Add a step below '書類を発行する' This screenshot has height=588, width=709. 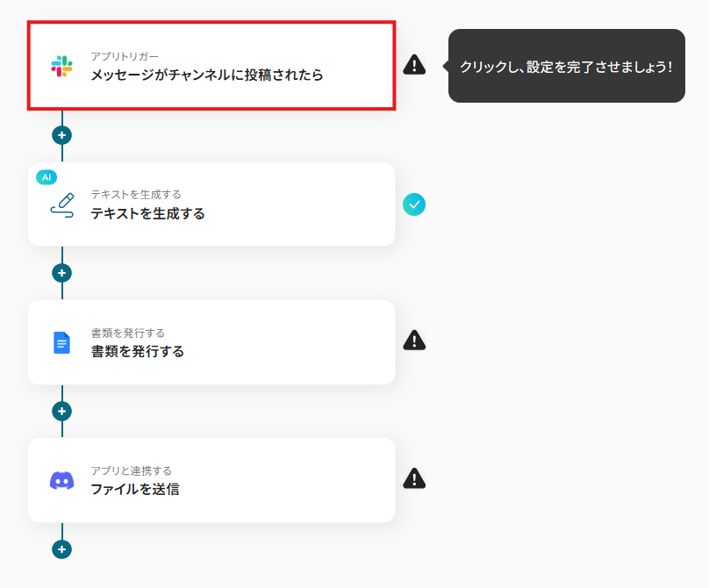pyautogui.click(x=62, y=411)
